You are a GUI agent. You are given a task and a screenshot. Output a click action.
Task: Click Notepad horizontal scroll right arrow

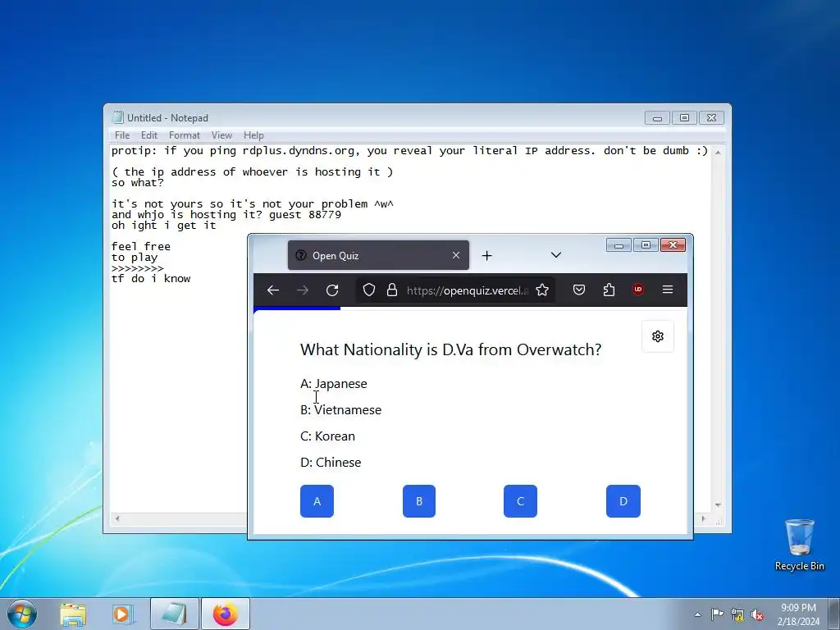pyautogui.click(x=703, y=518)
